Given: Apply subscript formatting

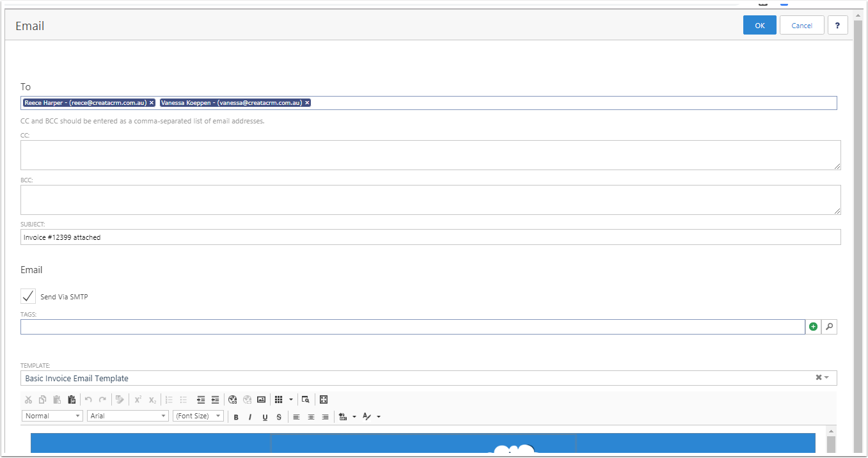Looking at the screenshot, I should pos(152,400).
